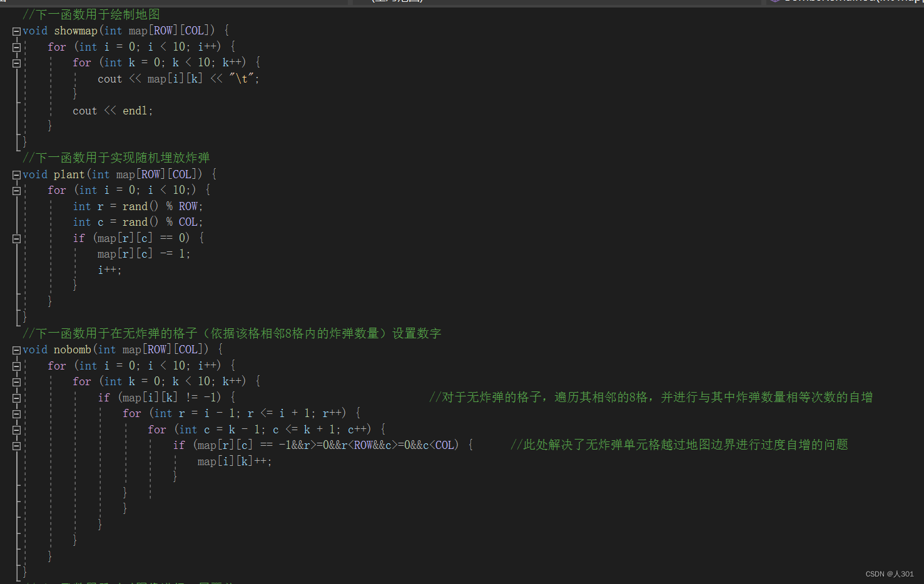Click the comment about map boundary overflow
This screenshot has width=924, height=584.
click(x=679, y=445)
